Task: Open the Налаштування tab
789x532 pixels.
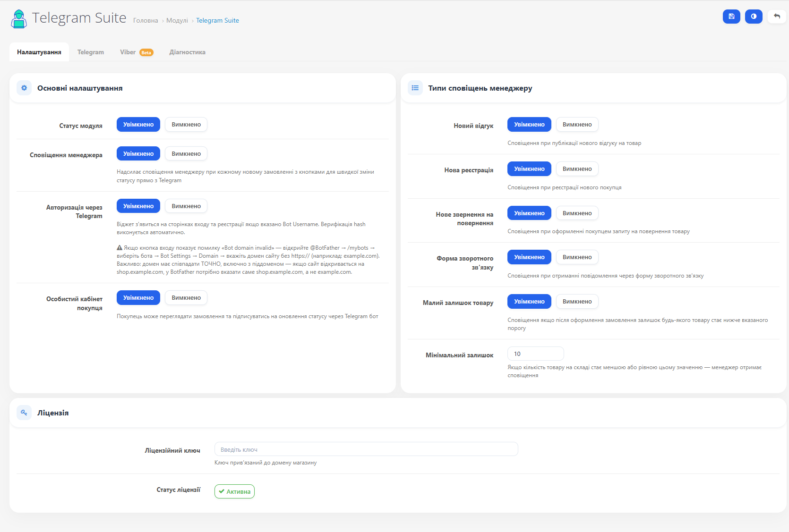Action: [x=39, y=52]
